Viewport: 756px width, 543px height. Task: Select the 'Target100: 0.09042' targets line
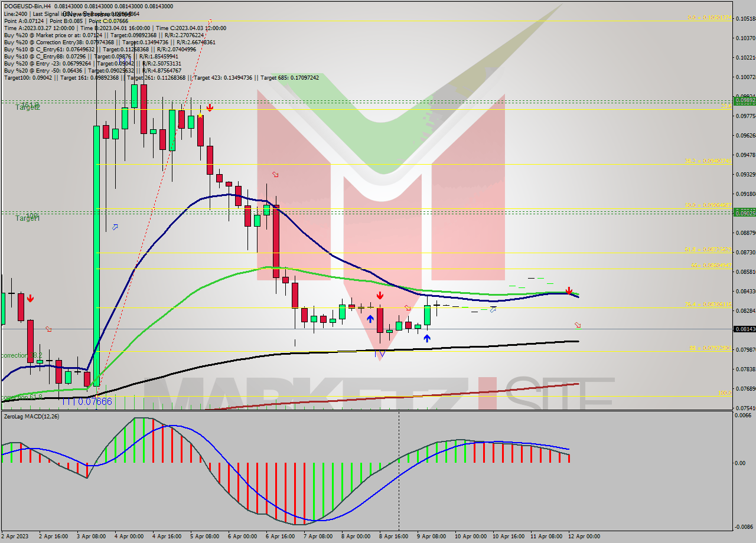point(161,77)
